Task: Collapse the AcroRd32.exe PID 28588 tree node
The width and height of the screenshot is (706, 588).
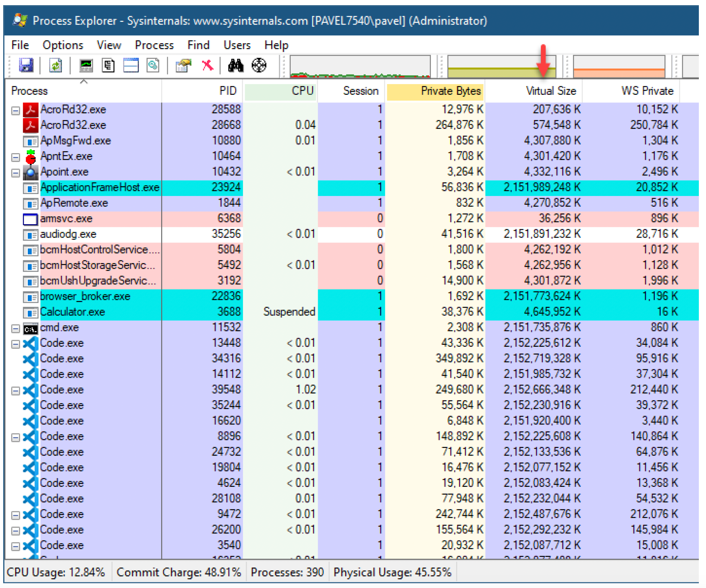Action: coord(15,110)
